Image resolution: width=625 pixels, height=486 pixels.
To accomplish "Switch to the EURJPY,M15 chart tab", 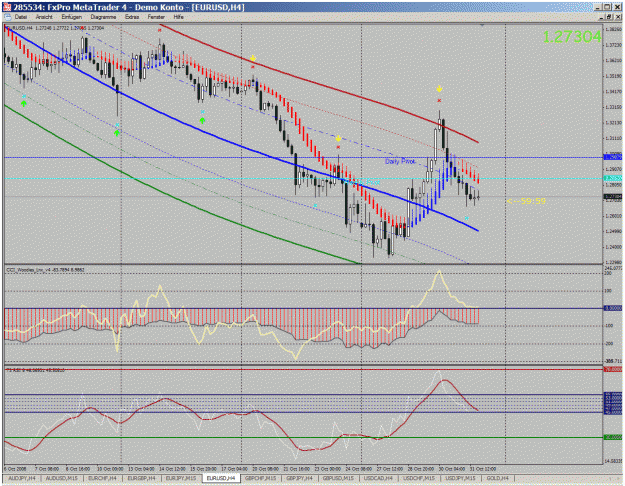I will click(181, 478).
